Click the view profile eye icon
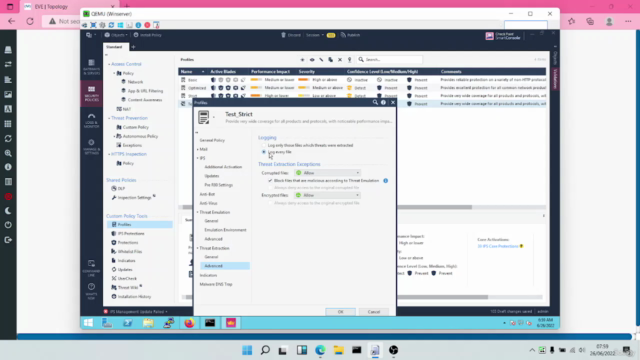 pyautogui.click(x=312, y=60)
